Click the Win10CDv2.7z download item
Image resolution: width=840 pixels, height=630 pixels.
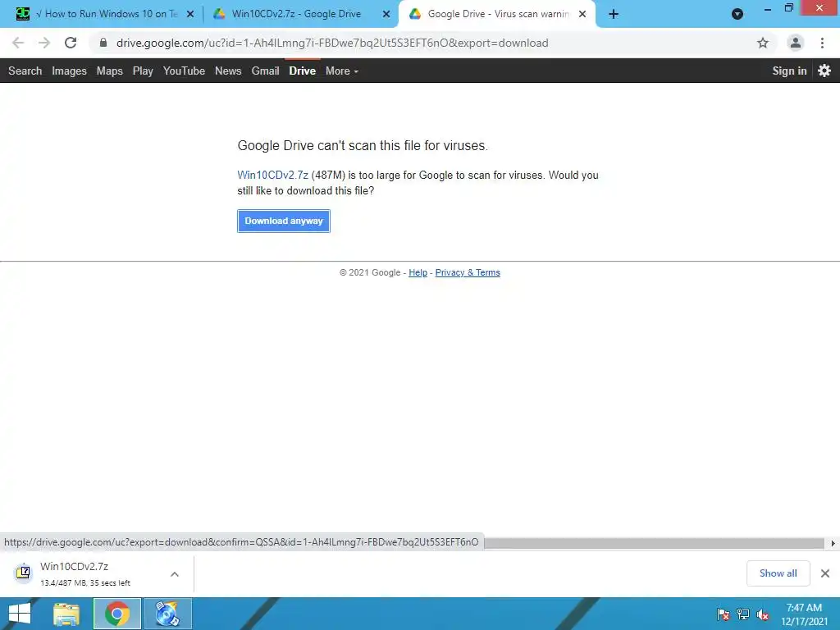tap(97, 573)
